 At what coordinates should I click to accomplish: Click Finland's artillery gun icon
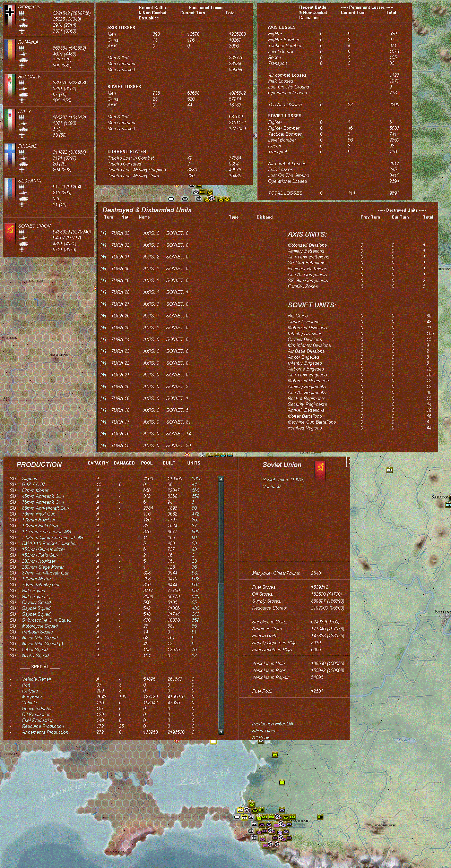click(x=23, y=158)
